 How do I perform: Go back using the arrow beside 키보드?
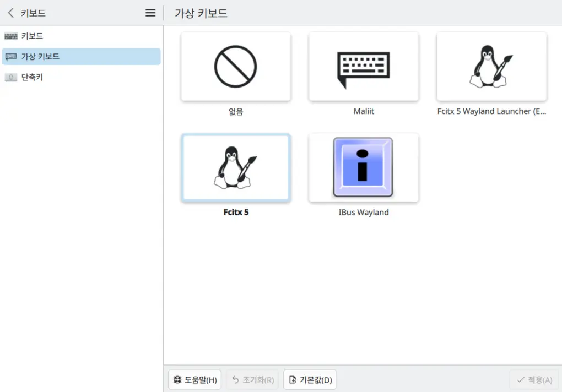click(x=11, y=13)
